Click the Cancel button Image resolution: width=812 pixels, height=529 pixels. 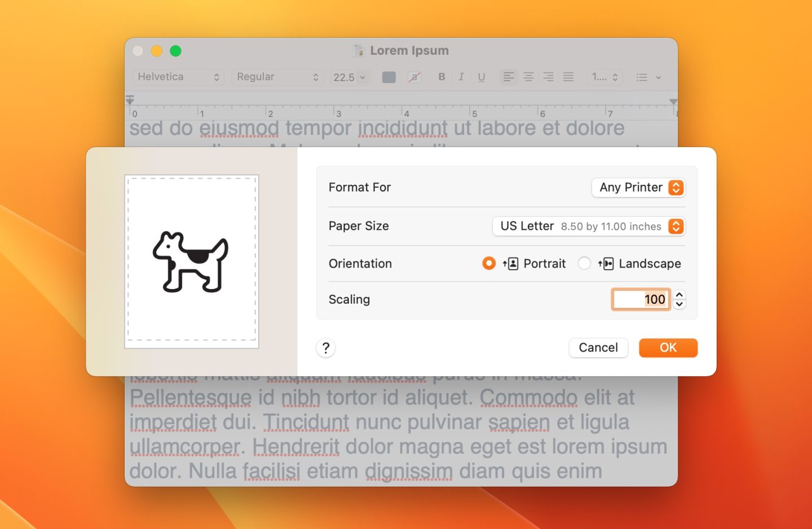tap(598, 348)
